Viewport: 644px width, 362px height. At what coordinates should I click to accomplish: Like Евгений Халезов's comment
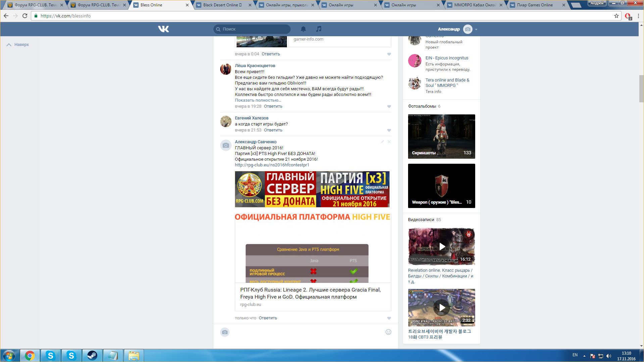pyautogui.click(x=389, y=130)
